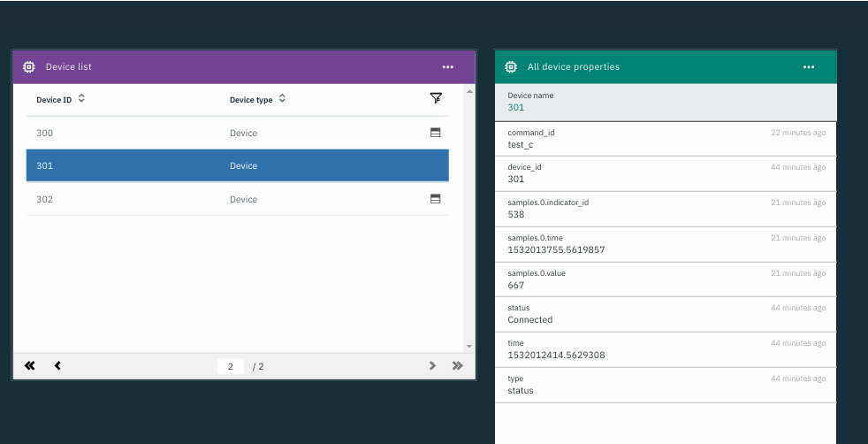Click the page number input showing 2
Viewport: 868px width, 444px height.
coord(231,366)
